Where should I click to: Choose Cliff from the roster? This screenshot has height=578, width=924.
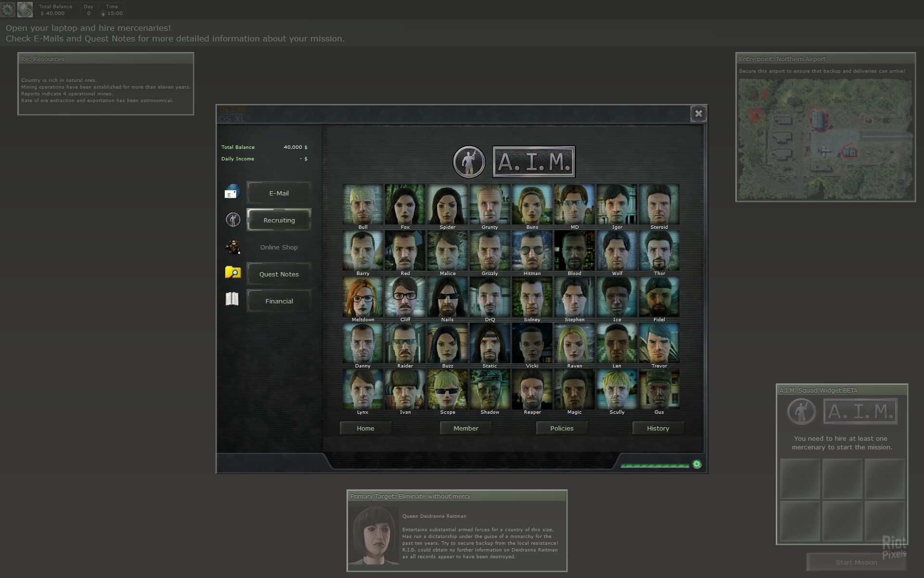[x=405, y=297]
